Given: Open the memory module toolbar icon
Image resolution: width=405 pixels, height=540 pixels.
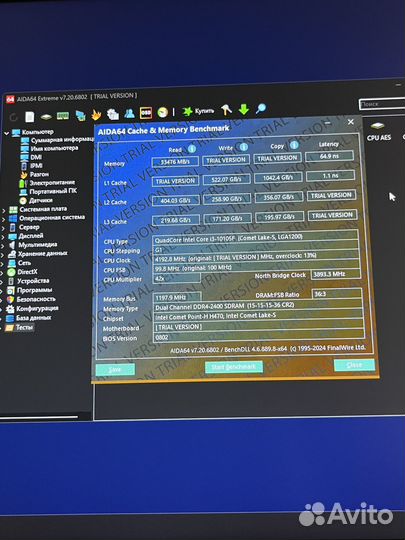Looking at the screenshot, I should [63, 116].
